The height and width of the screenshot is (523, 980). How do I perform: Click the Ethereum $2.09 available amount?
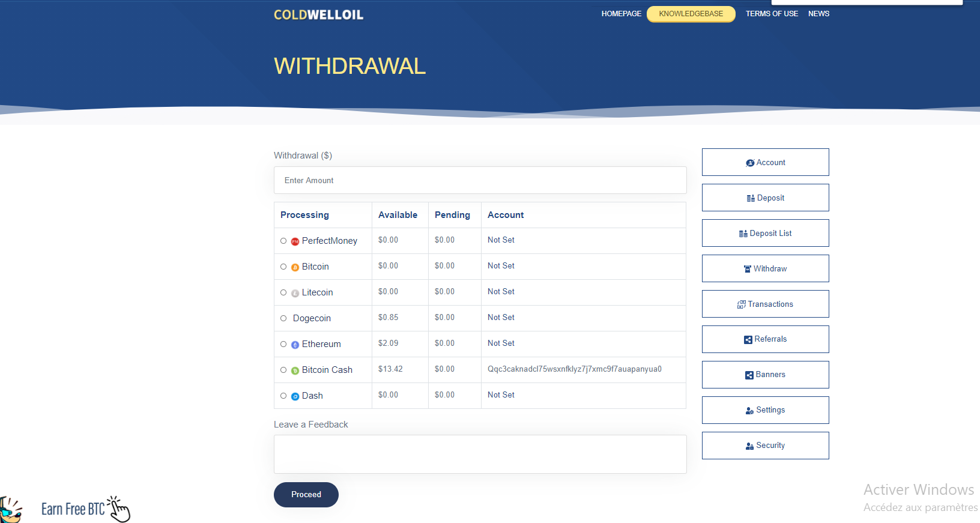click(388, 343)
